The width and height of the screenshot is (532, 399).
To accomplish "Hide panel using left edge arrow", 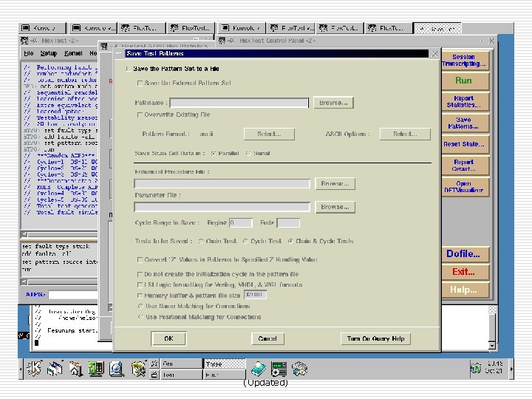I will point(21,369).
